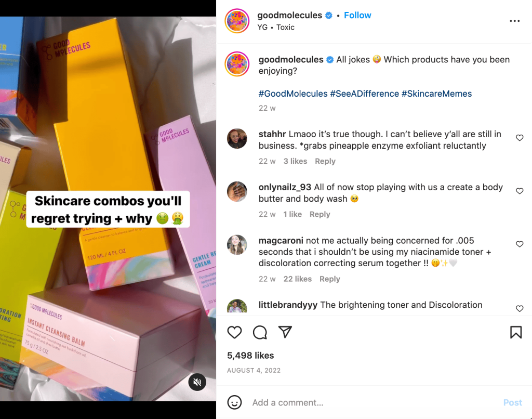Like onlynailz_93's comment
Viewport: 532px width, 419px height.
point(519,191)
